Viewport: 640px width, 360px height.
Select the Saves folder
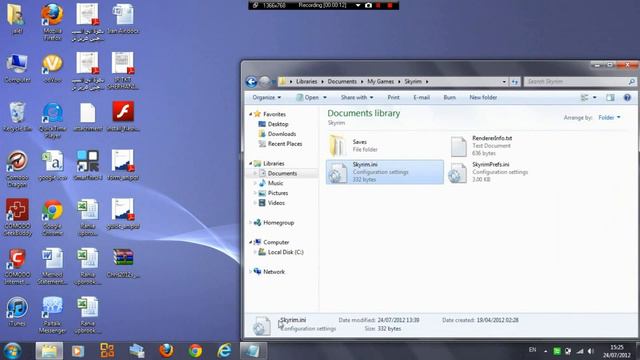tap(384, 146)
